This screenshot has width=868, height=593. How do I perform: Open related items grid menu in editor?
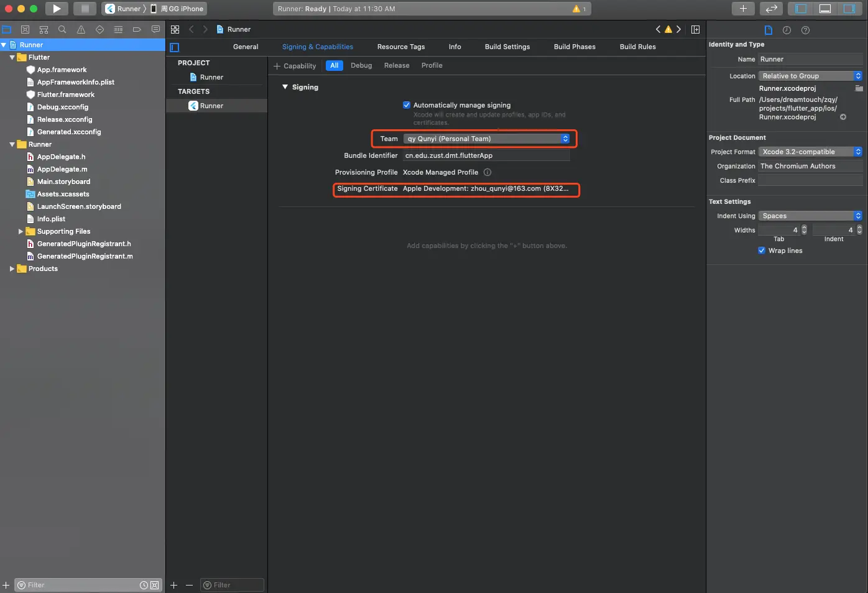175,29
